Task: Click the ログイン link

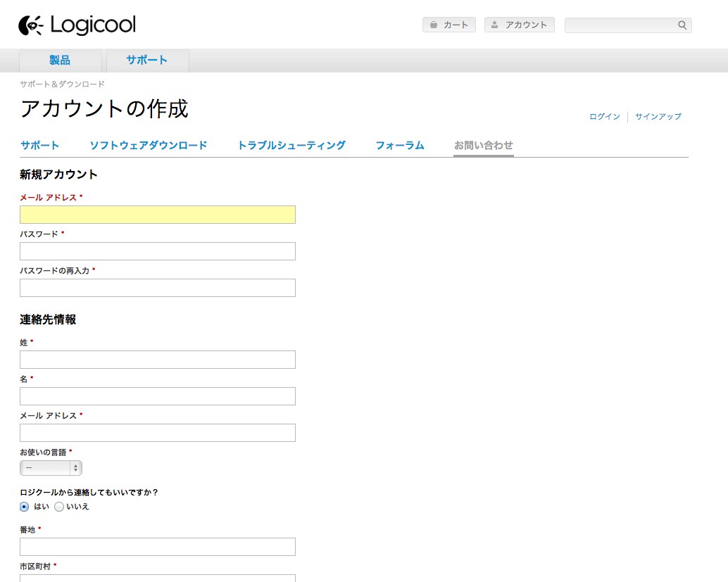Action: coord(603,117)
